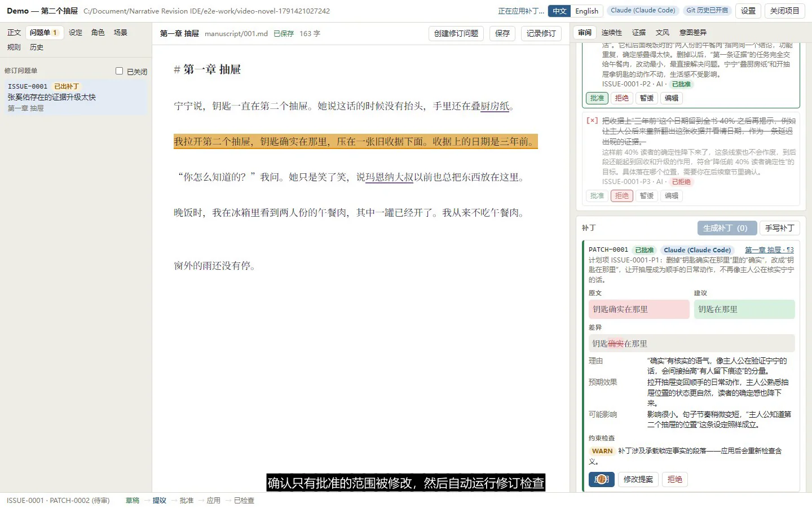812x508 pixels.
Task: Select the ISSUE-0001 revision issue
Action: 76,97
